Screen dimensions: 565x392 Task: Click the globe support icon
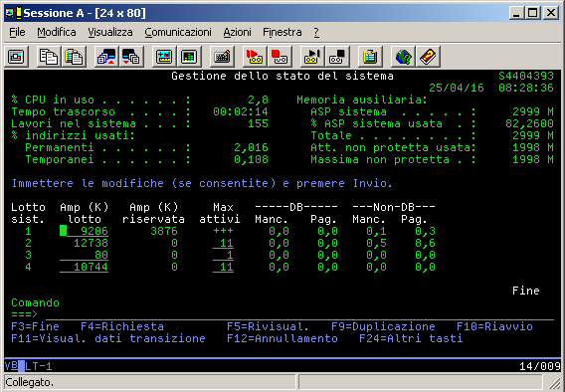403,57
